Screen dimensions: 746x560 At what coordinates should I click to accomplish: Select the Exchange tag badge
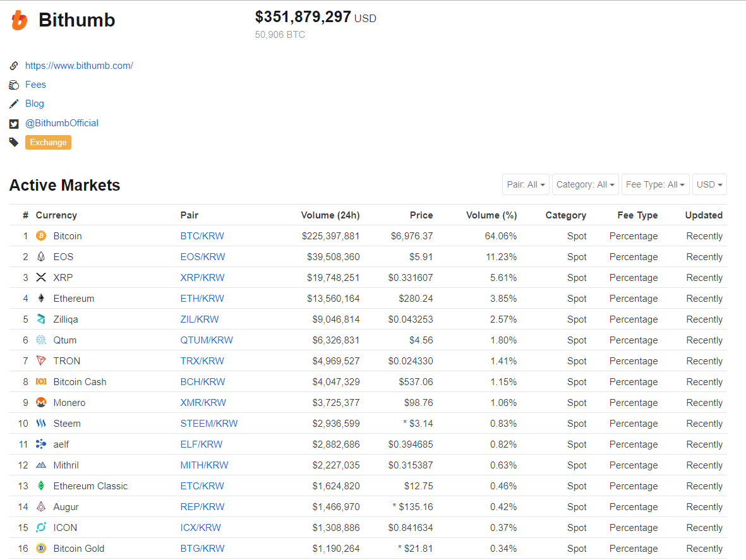coord(48,143)
